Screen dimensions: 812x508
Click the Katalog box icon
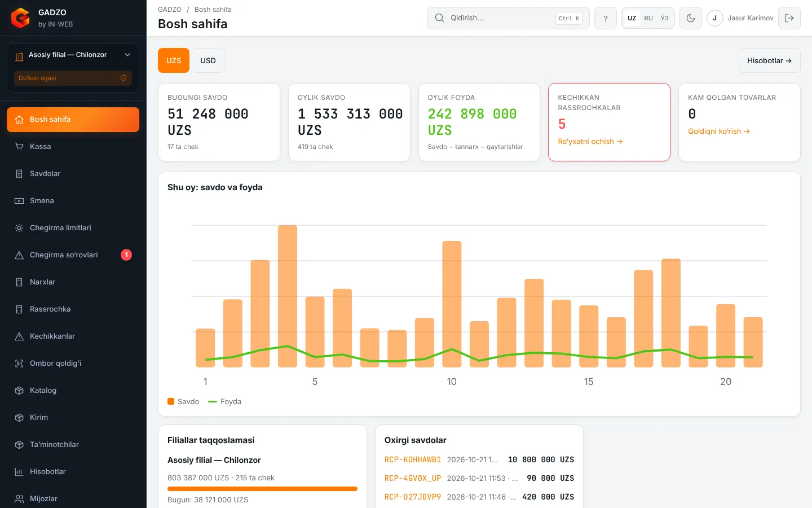pos(19,391)
